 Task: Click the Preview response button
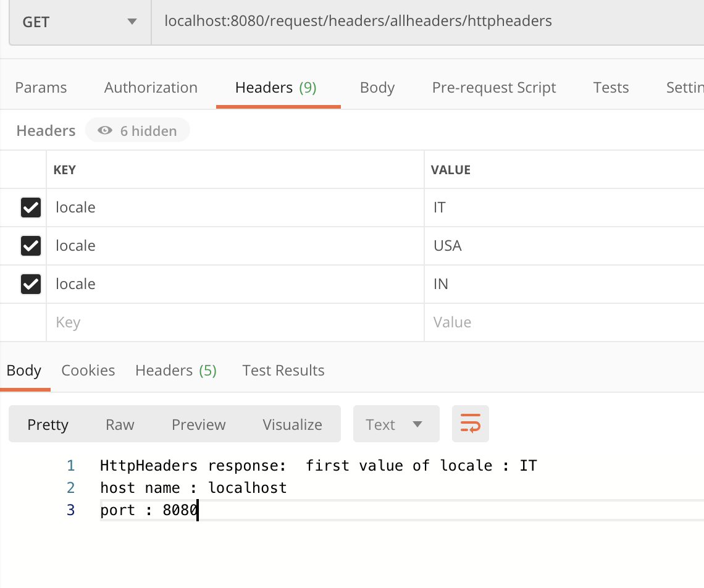point(198,424)
